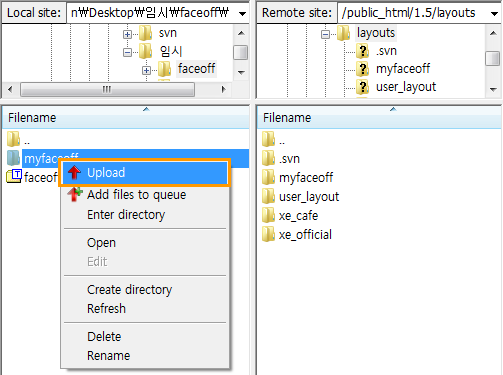Image resolution: width=503 pixels, height=375 pixels.
Task: Click the remote parent directory folder icon
Action: coord(268,139)
